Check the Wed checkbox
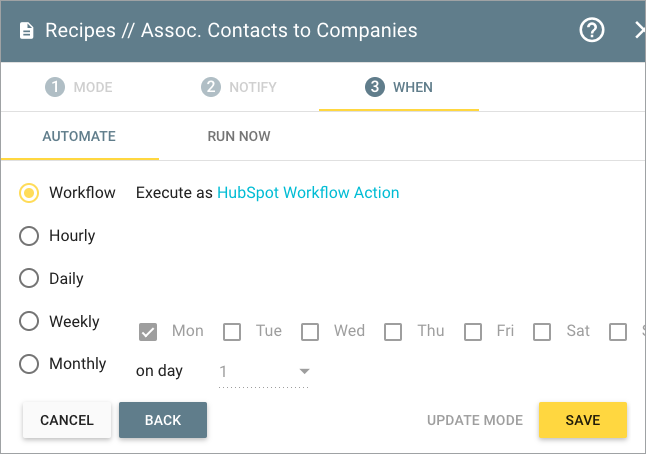This screenshot has height=454, width=646. click(310, 332)
